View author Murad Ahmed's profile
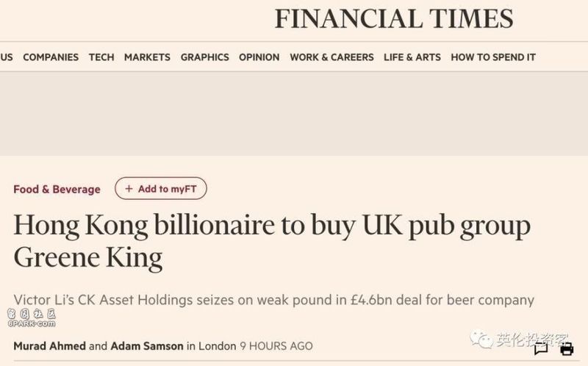This screenshot has width=588, height=366. 49,345
